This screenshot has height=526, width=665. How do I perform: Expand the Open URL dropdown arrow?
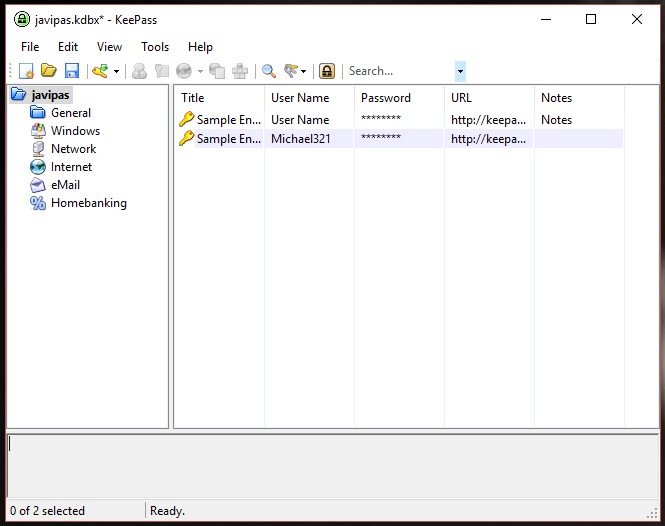pos(200,71)
